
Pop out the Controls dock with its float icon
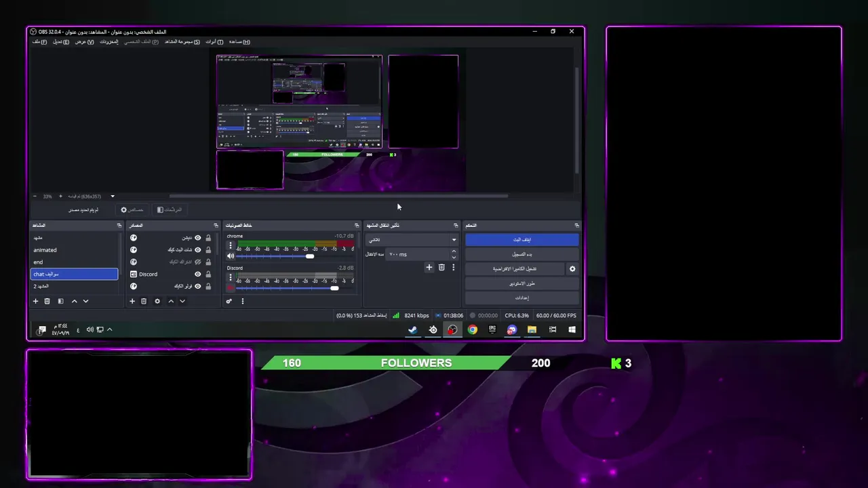click(577, 225)
